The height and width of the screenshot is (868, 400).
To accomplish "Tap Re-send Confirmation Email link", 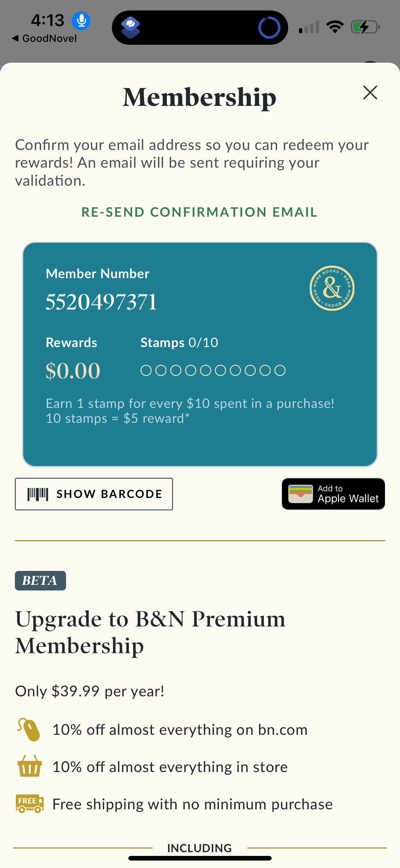I will pos(199,212).
